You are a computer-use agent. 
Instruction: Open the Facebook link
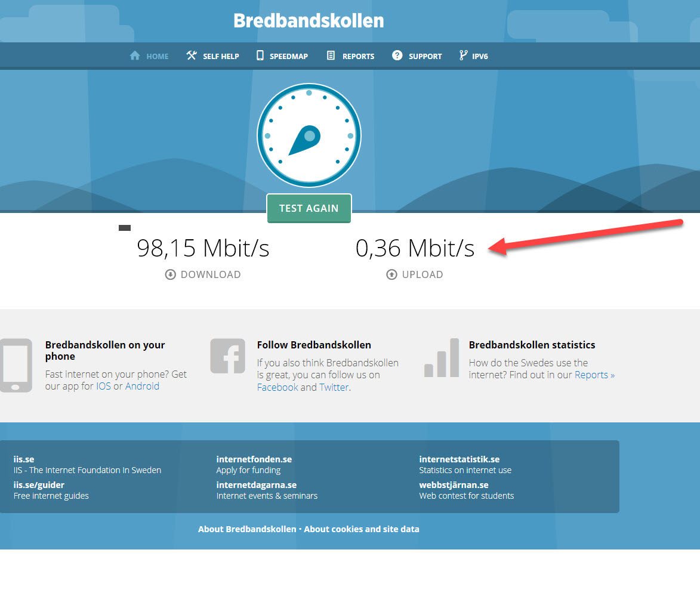277,388
